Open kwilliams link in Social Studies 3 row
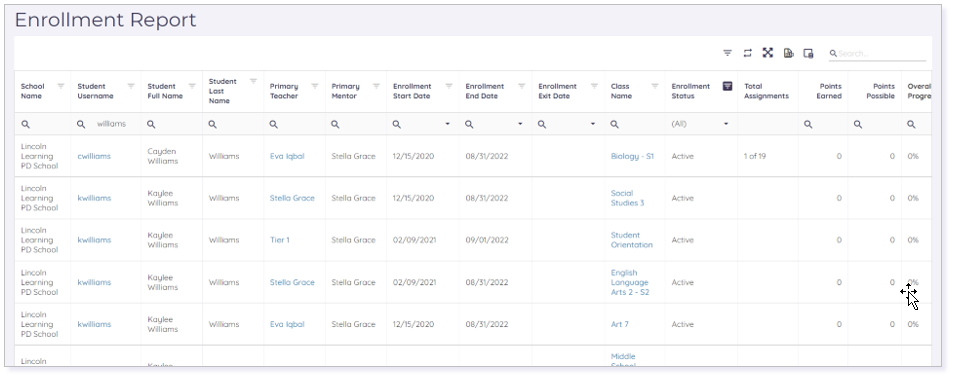 pyautogui.click(x=94, y=198)
